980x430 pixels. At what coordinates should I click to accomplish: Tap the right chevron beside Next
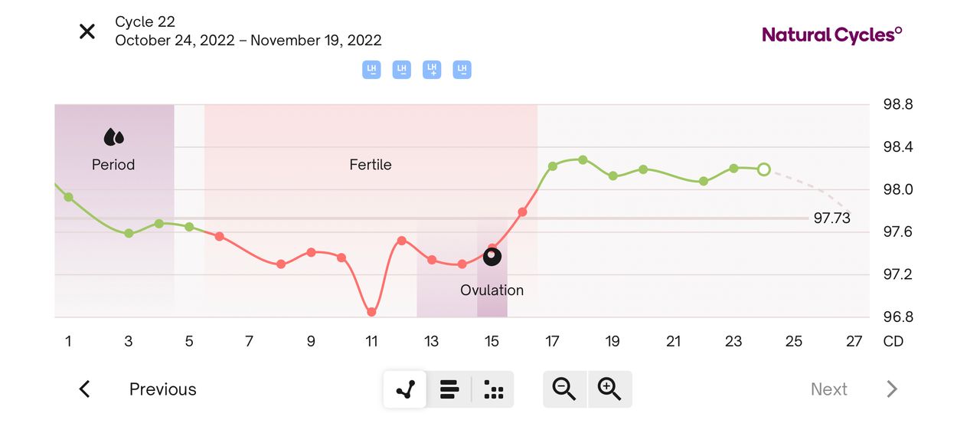click(891, 389)
